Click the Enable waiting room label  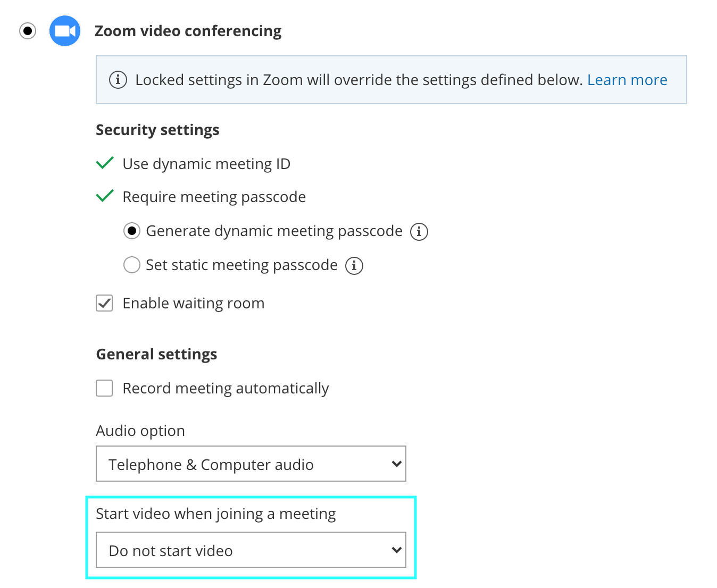coord(194,303)
